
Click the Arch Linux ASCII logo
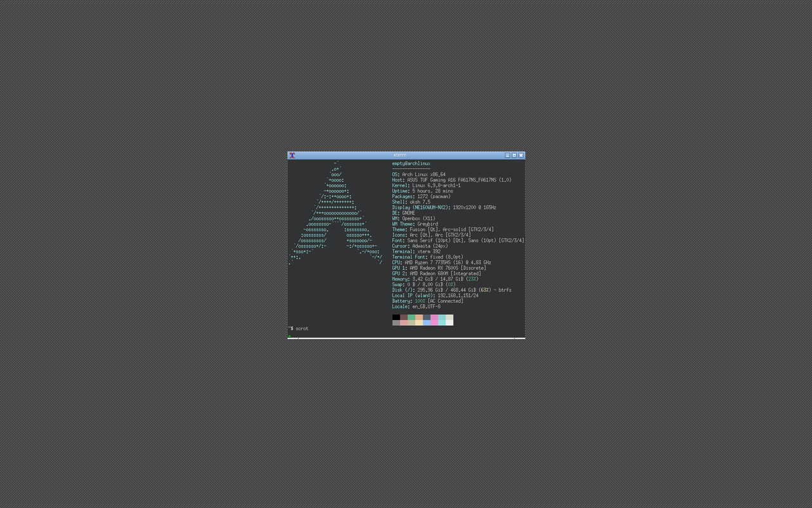[336, 213]
